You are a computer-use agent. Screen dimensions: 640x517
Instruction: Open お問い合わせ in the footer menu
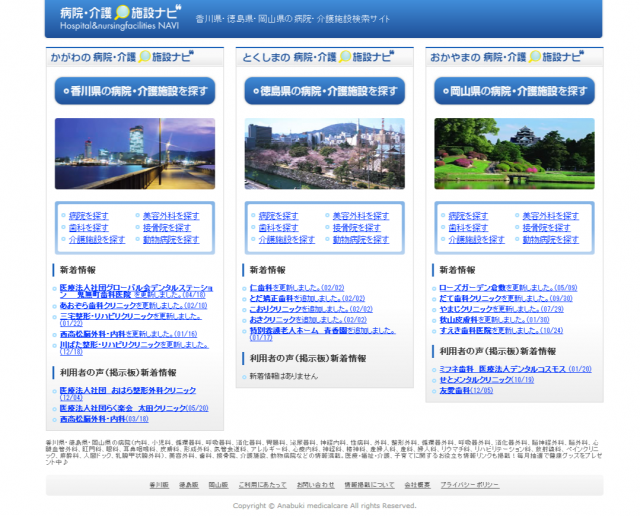click(x=315, y=484)
